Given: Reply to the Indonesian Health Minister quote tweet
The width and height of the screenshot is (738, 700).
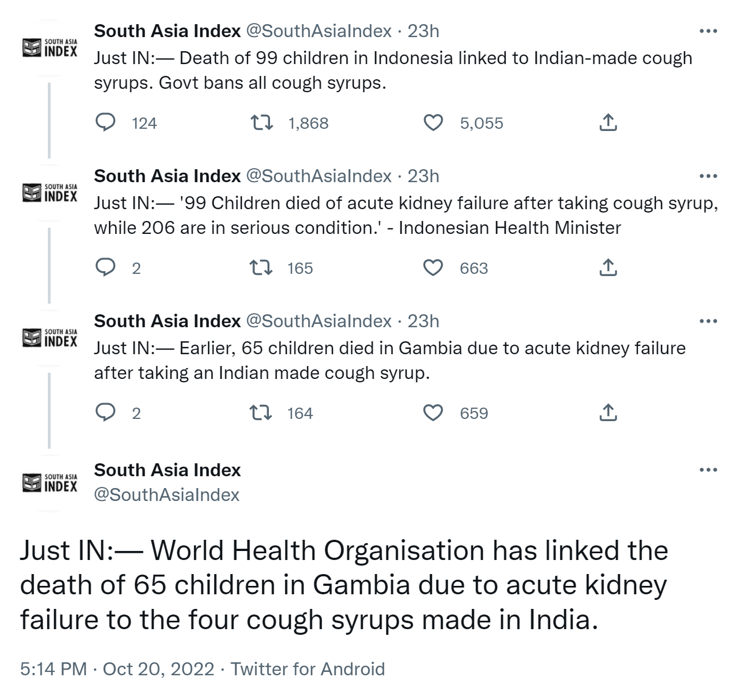Looking at the screenshot, I should coord(105,268).
